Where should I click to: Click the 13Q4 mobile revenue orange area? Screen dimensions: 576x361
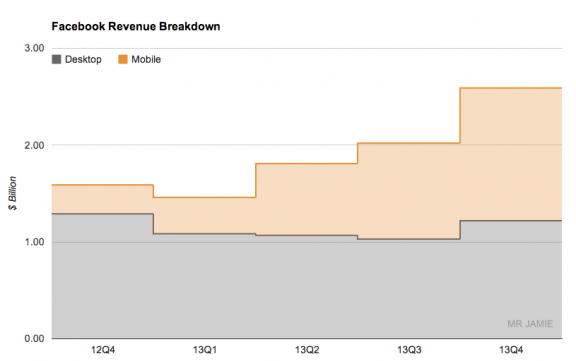(x=511, y=154)
